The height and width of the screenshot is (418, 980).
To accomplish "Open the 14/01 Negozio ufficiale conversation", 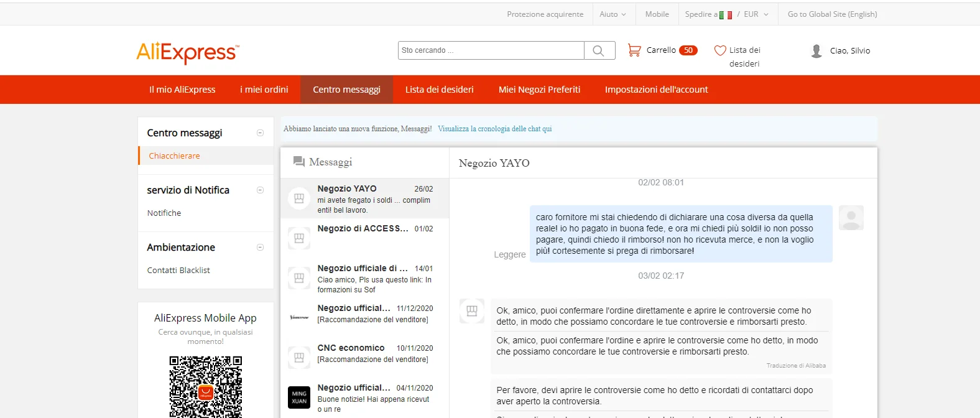I will (364, 278).
